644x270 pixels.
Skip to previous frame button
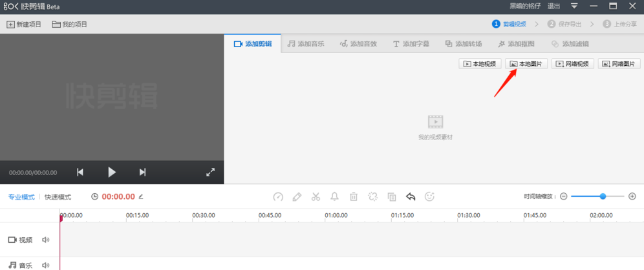click(80, 172)
